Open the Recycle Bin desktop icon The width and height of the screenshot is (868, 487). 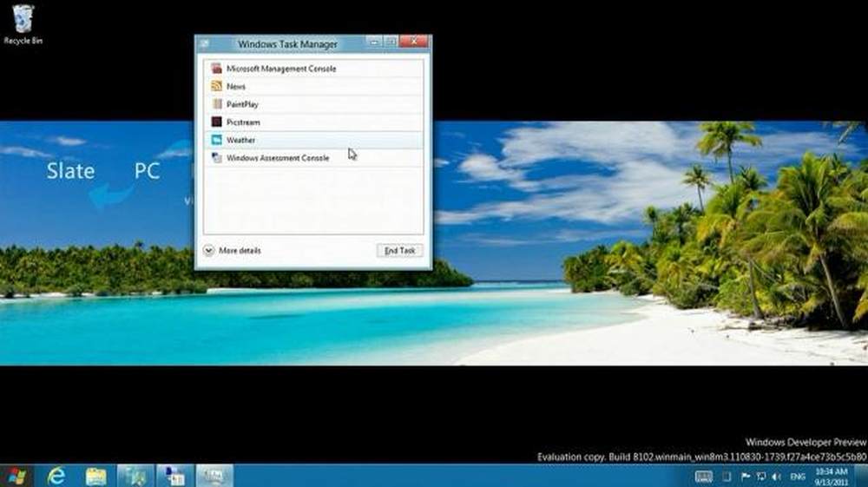coord(23,24)
